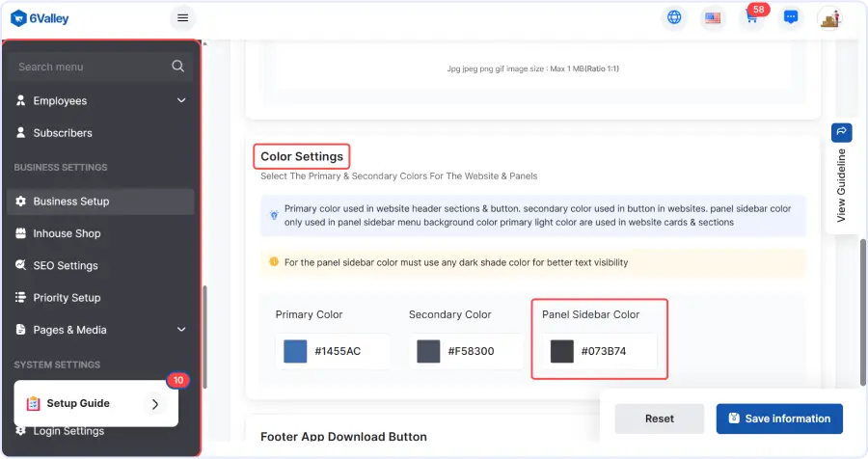Image resolution: width=868 pixels, height=459 pixels.
Task: Click the 6Valley logo
Action: click(x=40, y=18)
